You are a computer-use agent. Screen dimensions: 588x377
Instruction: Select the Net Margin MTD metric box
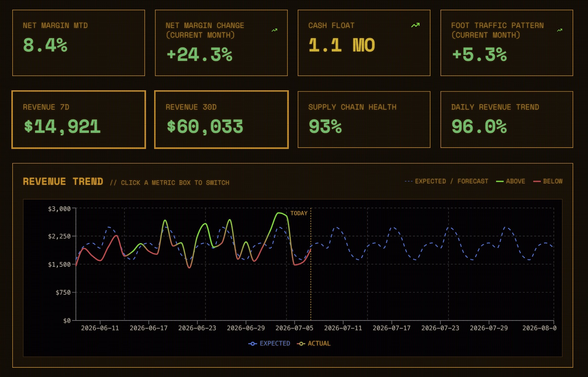coord(79,43)
